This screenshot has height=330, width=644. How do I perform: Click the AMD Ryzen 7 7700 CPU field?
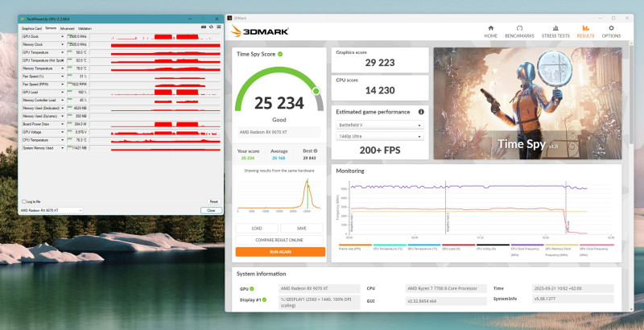[x=446, y=288]
